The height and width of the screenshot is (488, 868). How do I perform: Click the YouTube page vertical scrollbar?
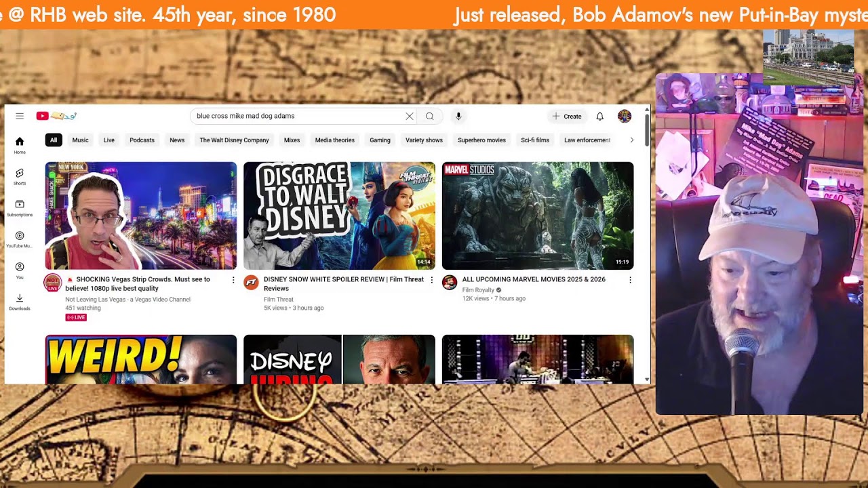647,130
